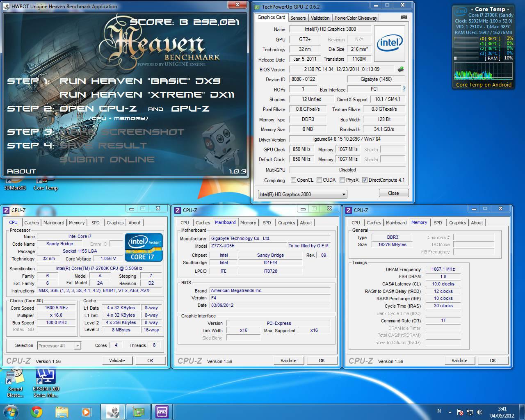525x420 pixels.
Task: Open the Sound Blaster desktop shortcut
Action: point(15,383)
